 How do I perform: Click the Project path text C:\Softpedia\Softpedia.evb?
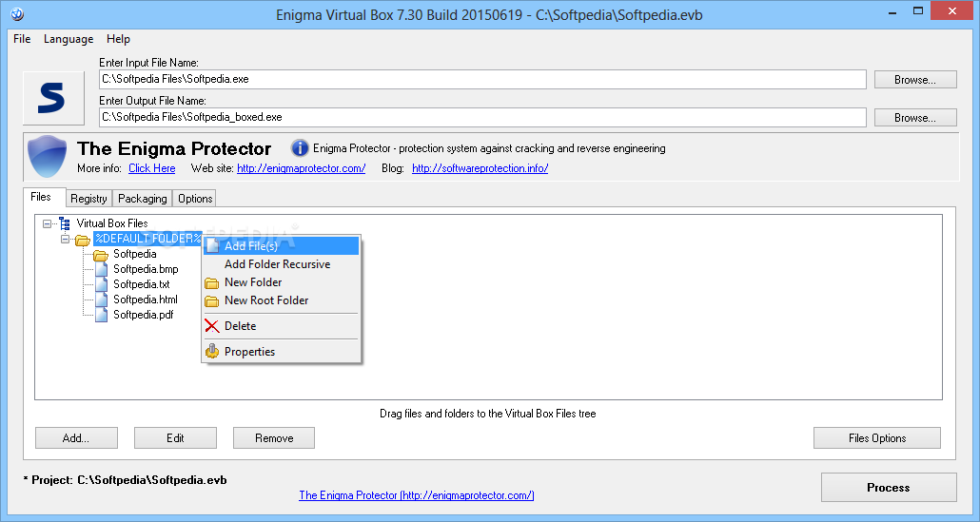coord(152,479)
